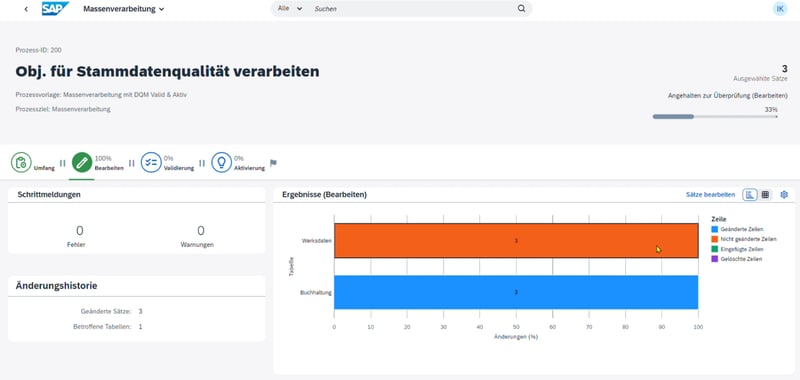
Task: Click the Geänderte Sätze value 3
Action: [x=140, y=311]
